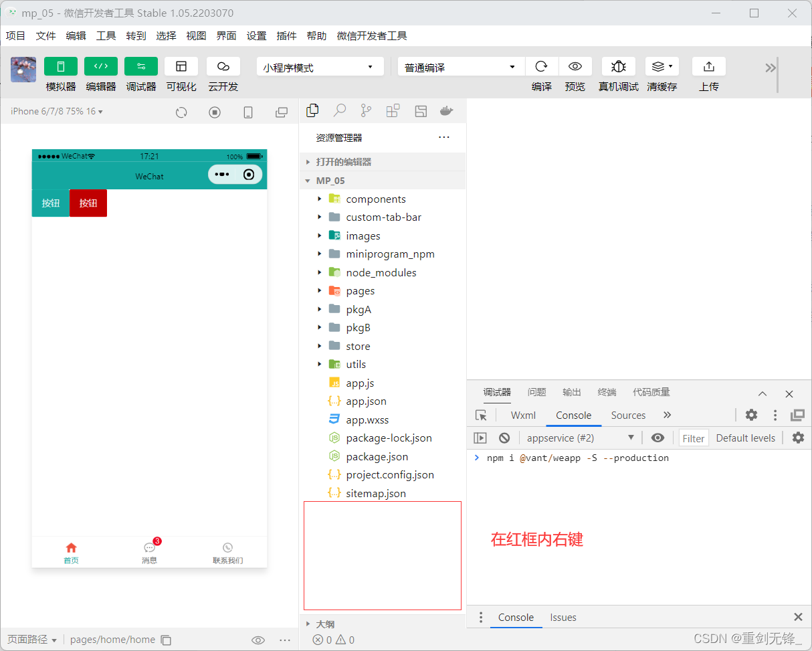
Task: Toggle the eye icon in the console toolbar
Action: 657,438
